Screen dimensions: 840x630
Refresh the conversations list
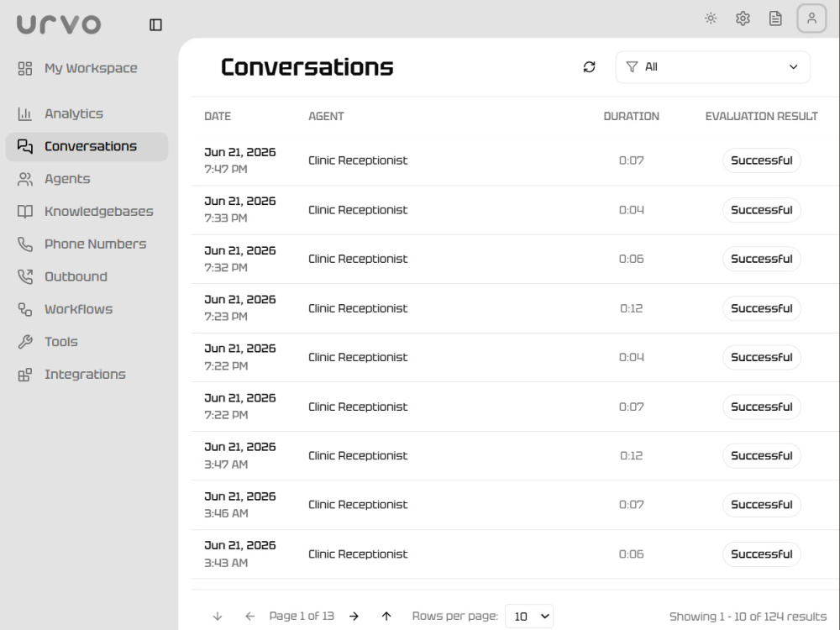point(590,67)
